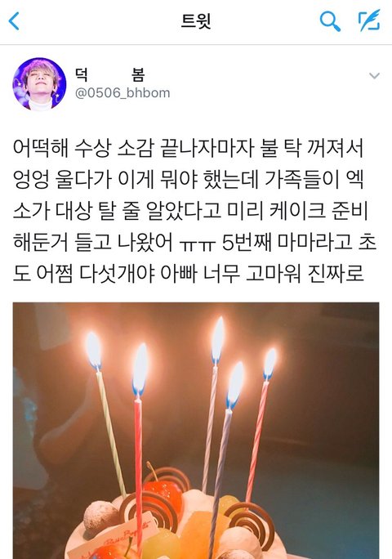This screenshot has width=392, height=559.
Task: Tap the last tweet line 아빠 너무 고마워
Action: tap(188, 274)
